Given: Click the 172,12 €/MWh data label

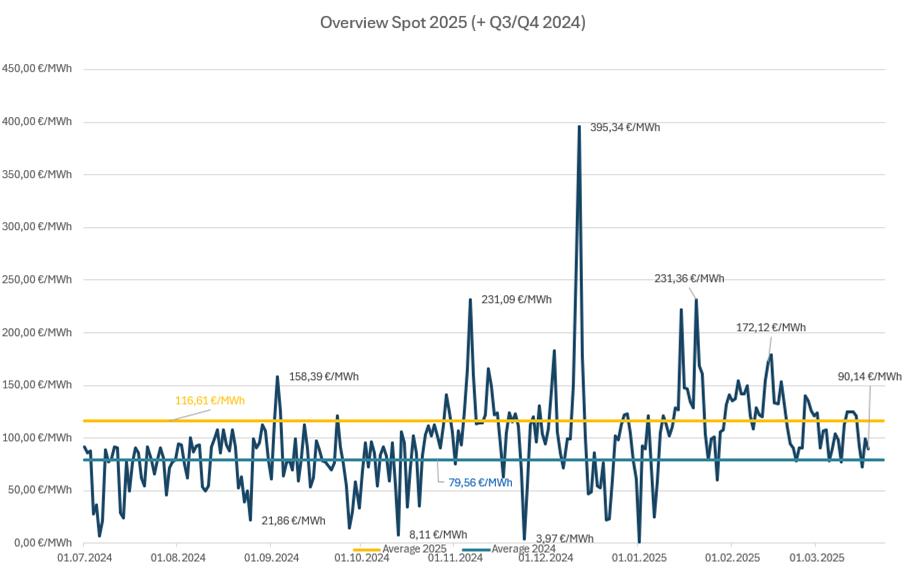Looking at the screenshot, I should click(770, 327).
